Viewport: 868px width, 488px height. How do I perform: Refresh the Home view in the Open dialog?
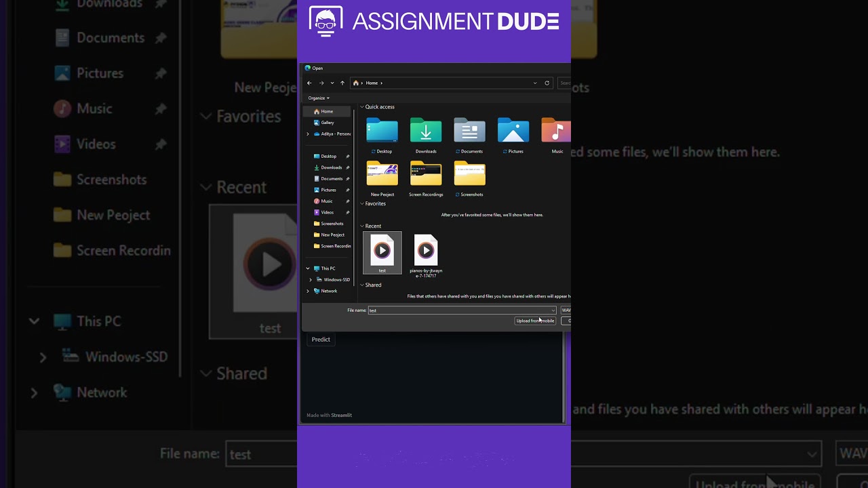tap(547, 83)
